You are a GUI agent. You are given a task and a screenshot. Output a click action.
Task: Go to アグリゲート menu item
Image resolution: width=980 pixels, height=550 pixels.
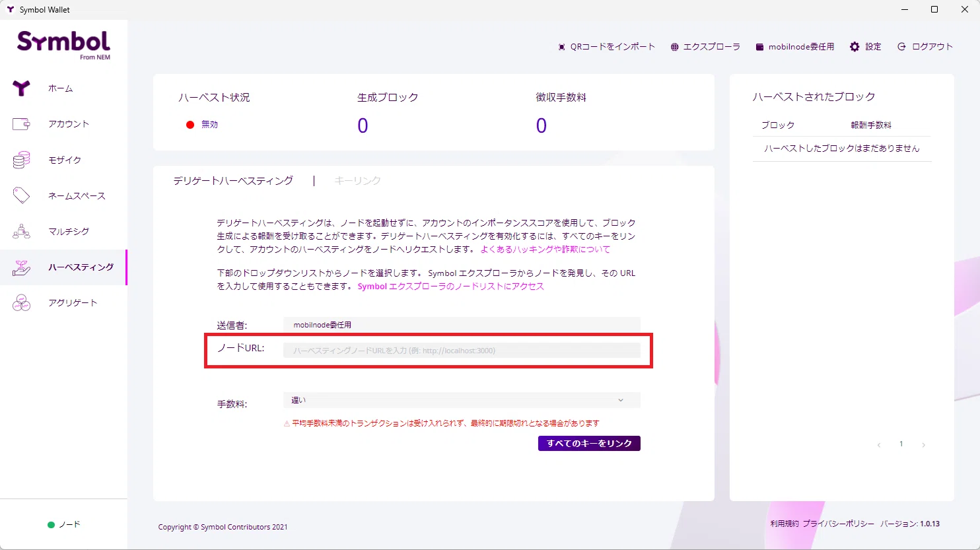pyautogui.click(x=73, y=303)
